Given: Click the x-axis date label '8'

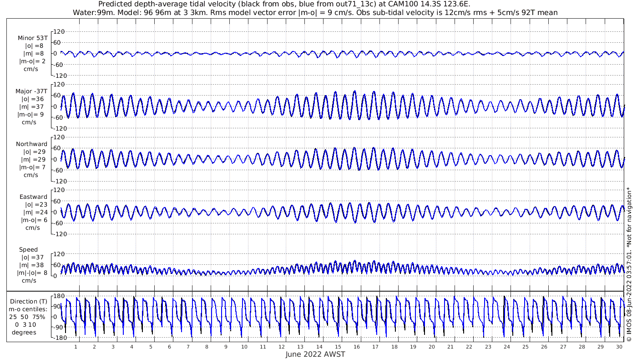Looking at the screenshot, I should [207, 347].
